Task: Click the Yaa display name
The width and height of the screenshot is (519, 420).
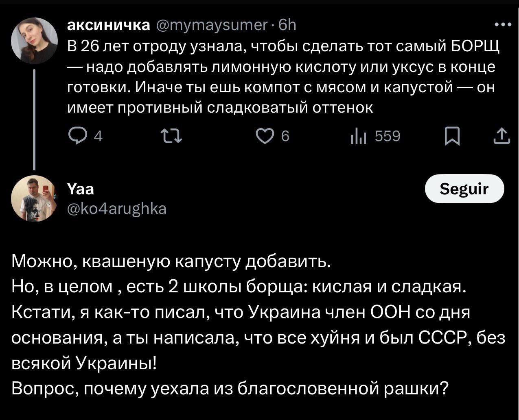Action: (80, 189)
